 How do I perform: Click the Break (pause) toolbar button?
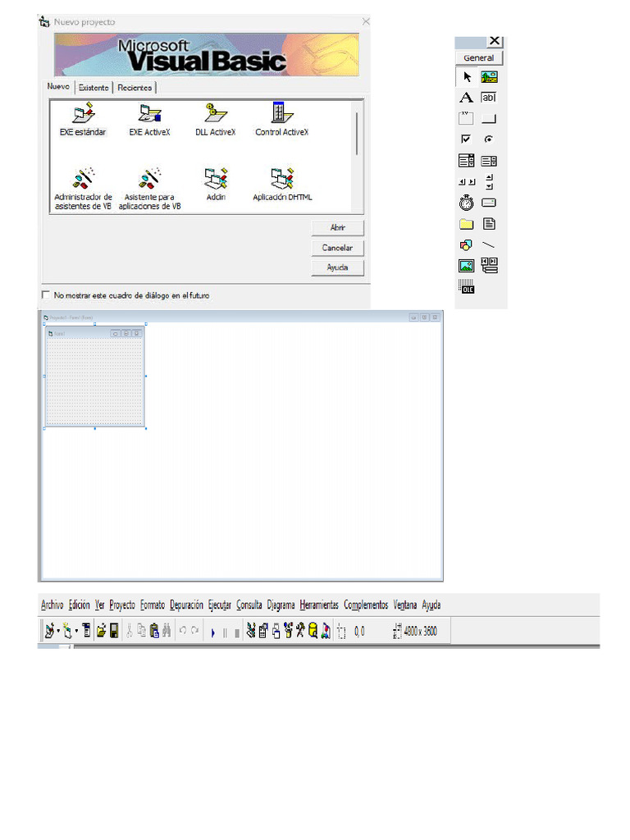click(225, 633)
